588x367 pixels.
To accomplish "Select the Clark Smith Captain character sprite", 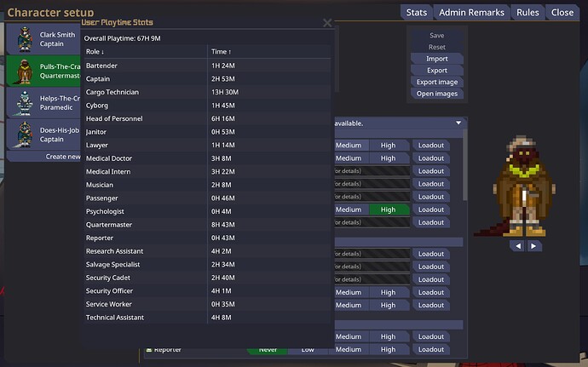I will point(22,38).
